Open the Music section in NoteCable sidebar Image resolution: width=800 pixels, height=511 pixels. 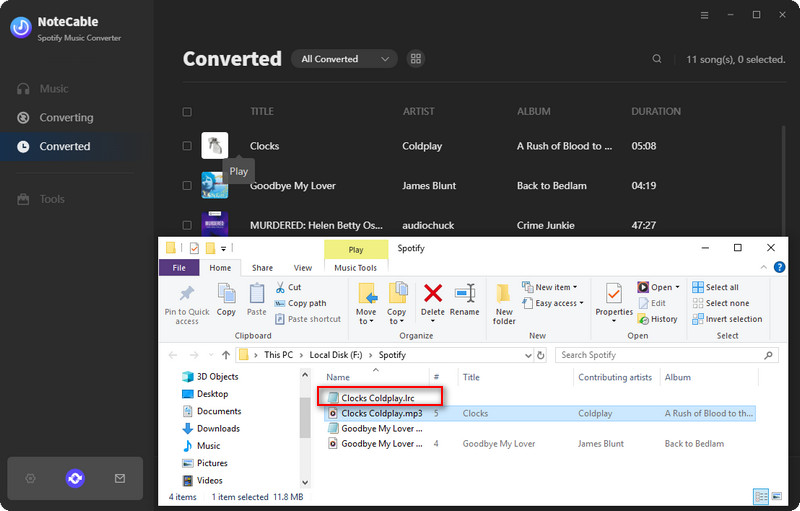(43, 89)
